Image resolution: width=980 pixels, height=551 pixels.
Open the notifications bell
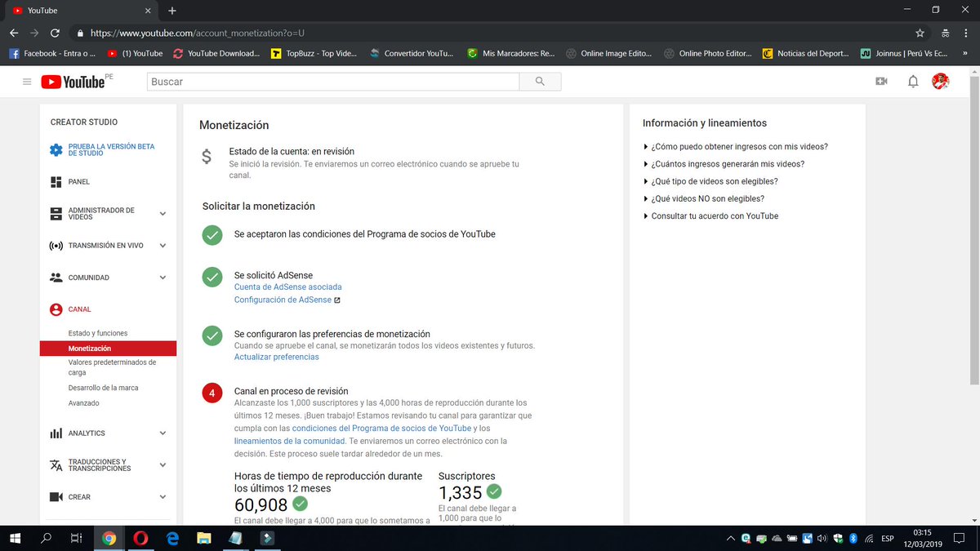coord(913,82)
